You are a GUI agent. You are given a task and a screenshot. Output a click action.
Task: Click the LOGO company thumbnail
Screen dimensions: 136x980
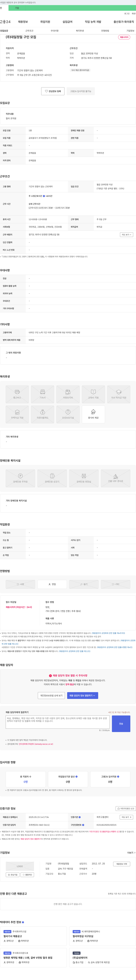20,866
